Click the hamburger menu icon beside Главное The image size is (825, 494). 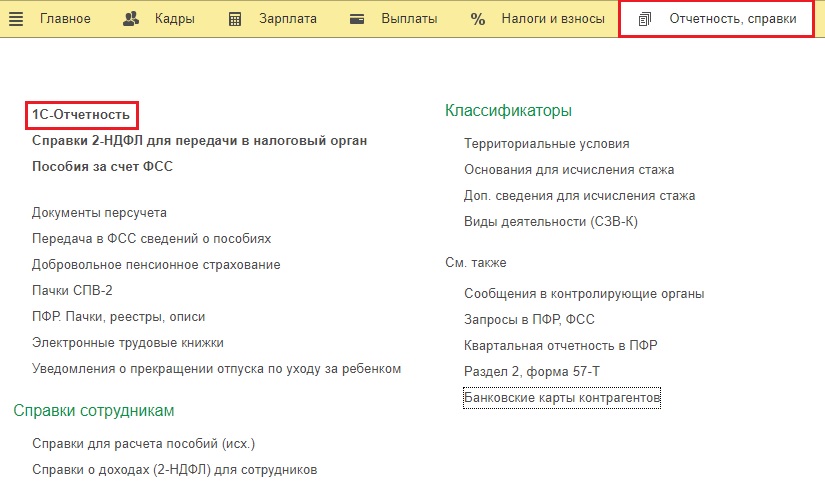click(x=15, y=19)
